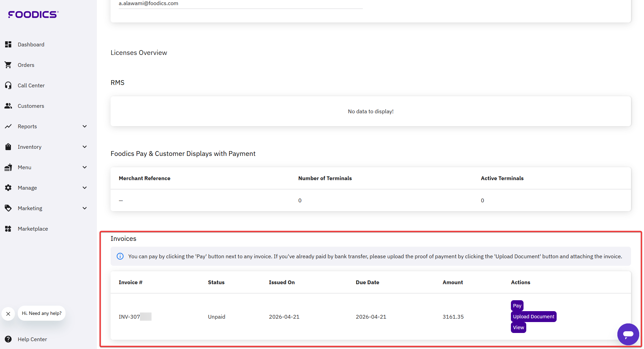Go to Dashboard in the sidebar

coord(31,44)
